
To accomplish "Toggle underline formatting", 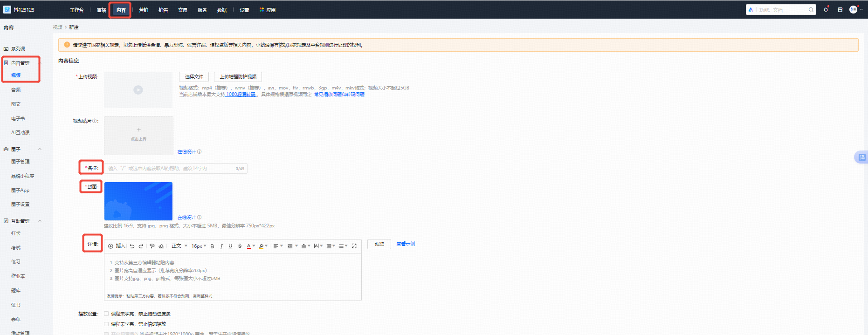I will tap(230, 246).
